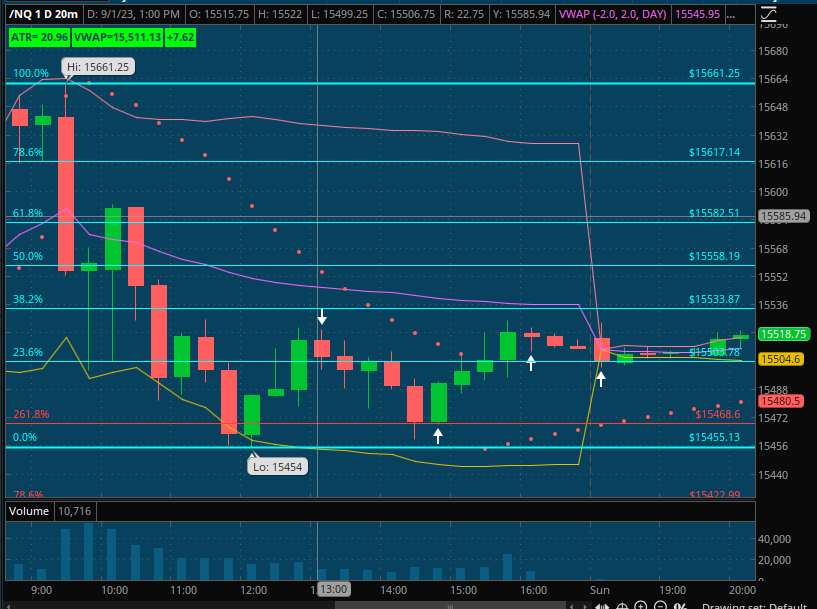Open the price axis scale settings icon

coord(769,15)
